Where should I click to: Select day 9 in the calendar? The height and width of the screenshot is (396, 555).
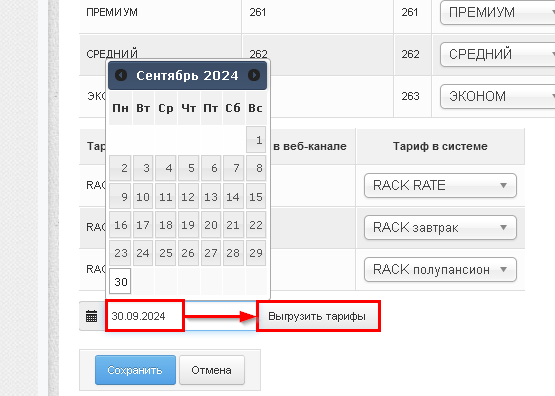click(x=120, y=196)
